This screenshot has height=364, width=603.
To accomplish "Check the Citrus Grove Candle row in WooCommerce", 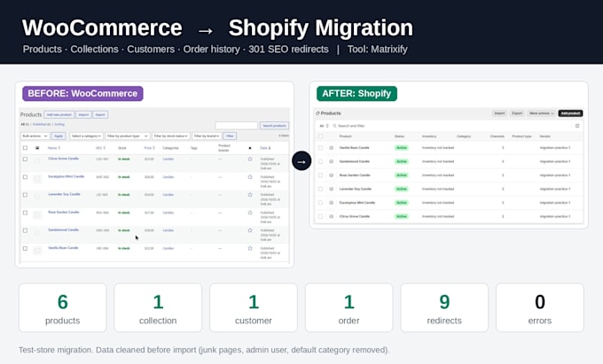I will 25,159.
